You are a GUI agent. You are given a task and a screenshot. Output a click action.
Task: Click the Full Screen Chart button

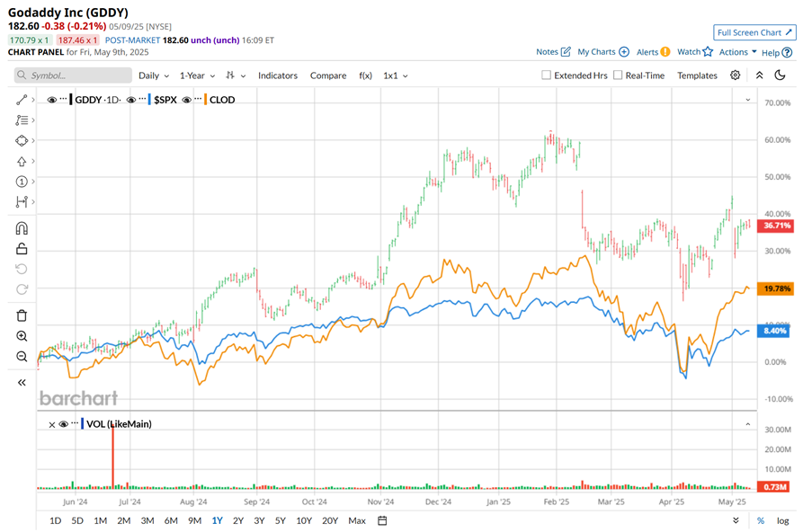[x=754, y=32]
